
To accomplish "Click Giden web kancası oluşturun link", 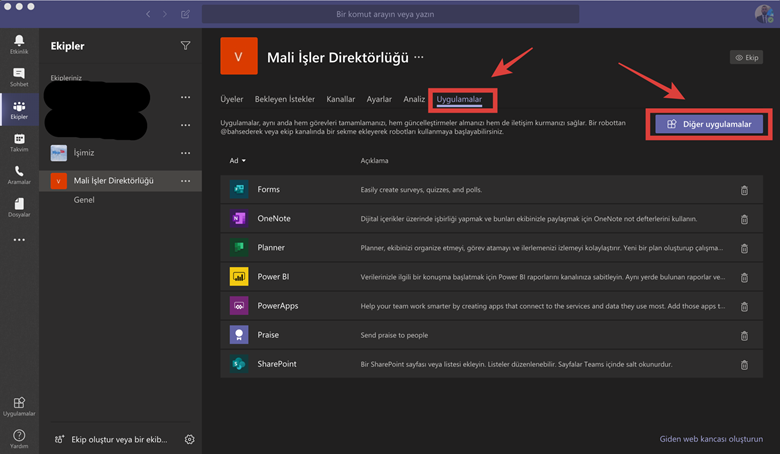I will [x=711, y=439].
